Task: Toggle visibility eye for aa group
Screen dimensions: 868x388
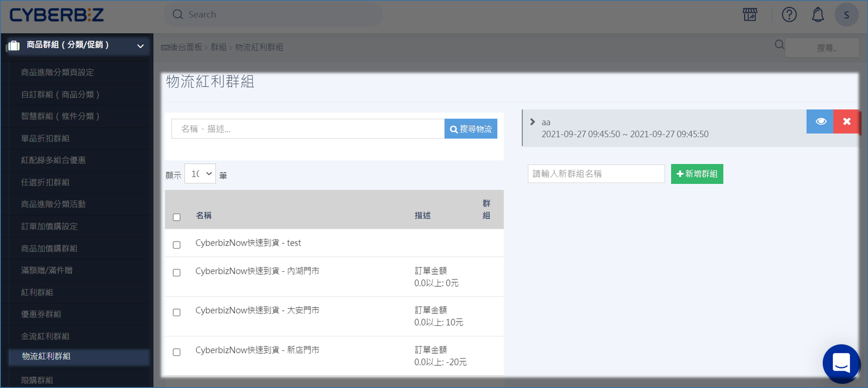Action: coord(820,121)
